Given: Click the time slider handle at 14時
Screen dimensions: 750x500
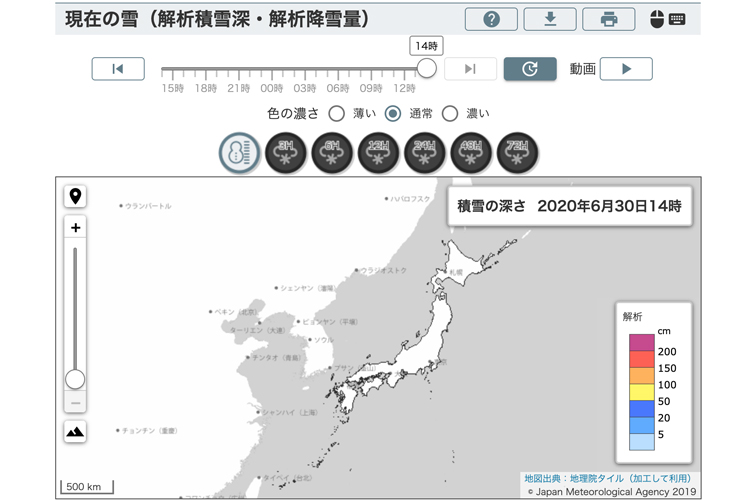Looking at the screenshot, I should (x=427, y=68).
